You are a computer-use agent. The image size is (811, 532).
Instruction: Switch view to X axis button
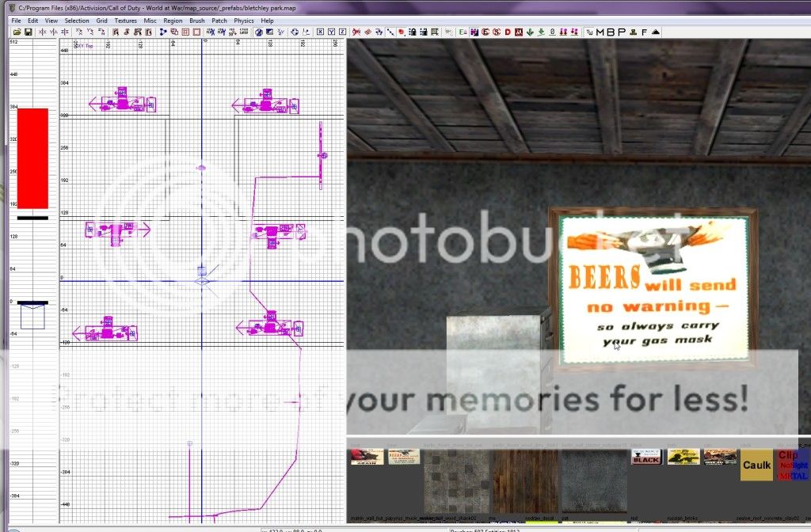pos(320,32)
